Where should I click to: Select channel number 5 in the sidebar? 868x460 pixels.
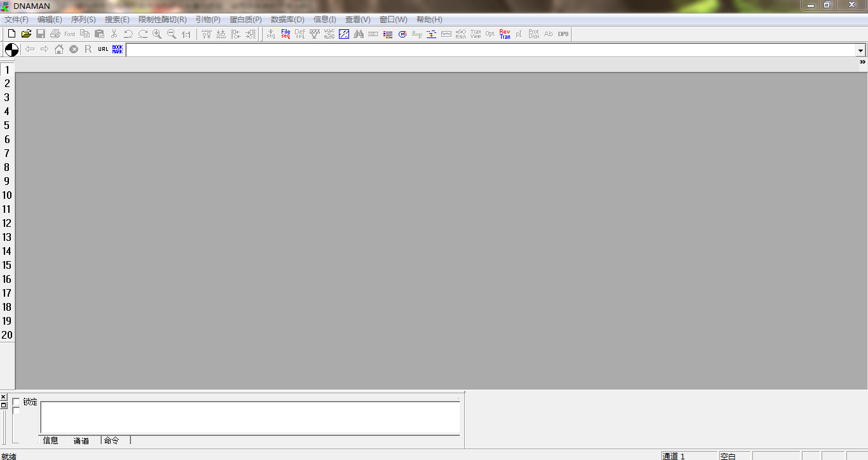click(7, 125)
